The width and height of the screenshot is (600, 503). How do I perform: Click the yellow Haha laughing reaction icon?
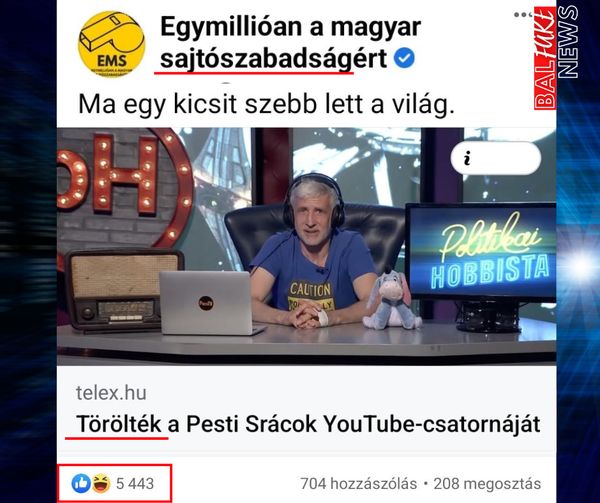101,483
